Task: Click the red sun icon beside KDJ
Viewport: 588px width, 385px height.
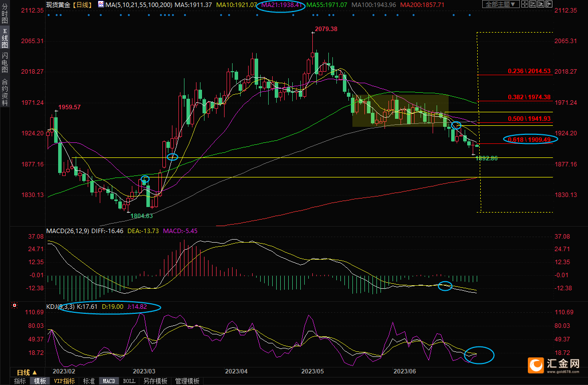Action: click(x=15, y=305)
